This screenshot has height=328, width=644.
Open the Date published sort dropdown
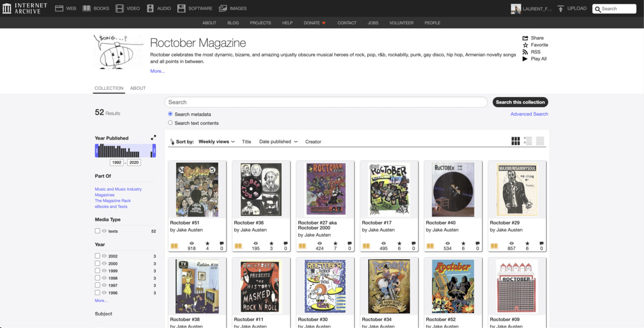tap(278, 142)
